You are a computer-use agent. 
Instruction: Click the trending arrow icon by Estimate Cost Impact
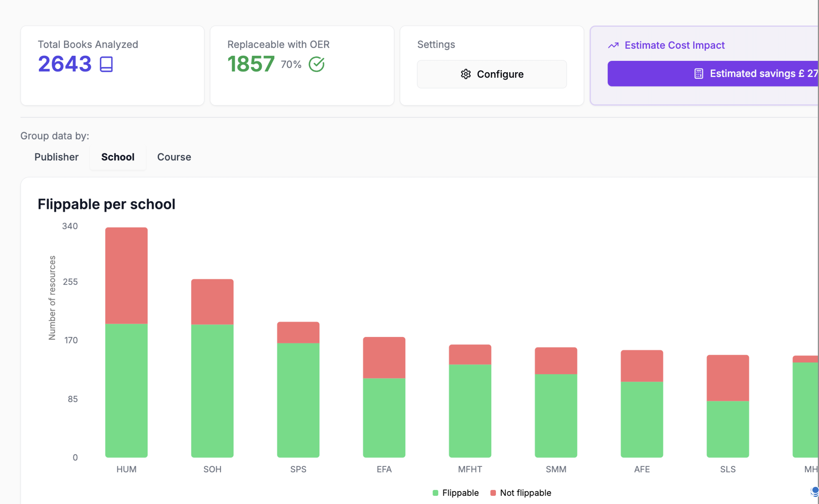pyautogui.click(x=613, y=45)
